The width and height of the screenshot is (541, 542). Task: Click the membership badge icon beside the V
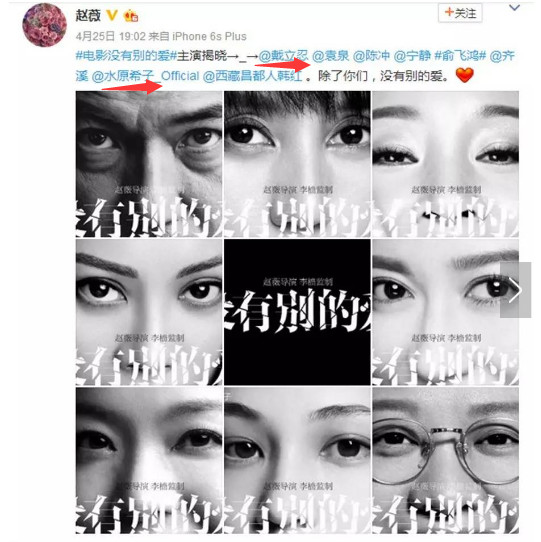click(131, 16)
